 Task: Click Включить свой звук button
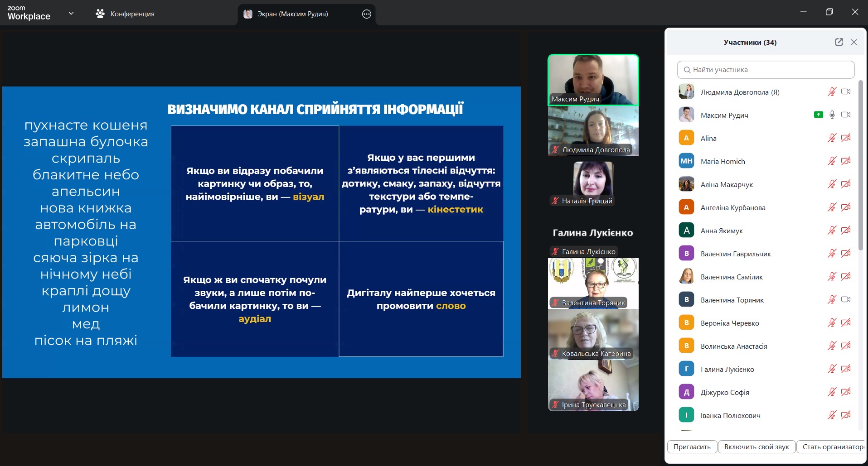click(756, 447)
